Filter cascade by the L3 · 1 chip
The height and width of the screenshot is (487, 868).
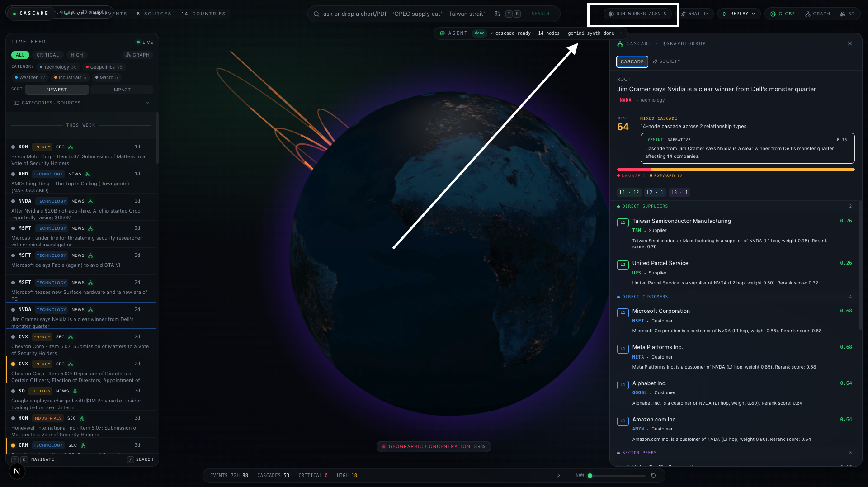tap(679, 193)
